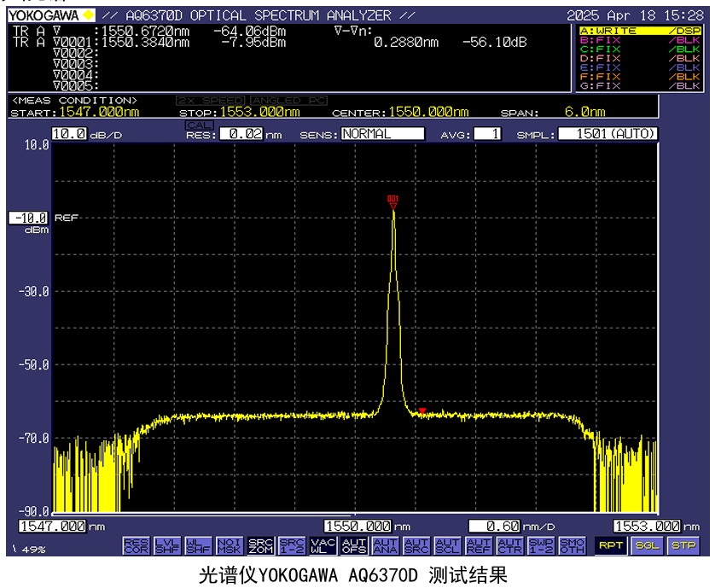Click the AVG count field
The image size is (721, 588).
pyautogui.click(x=487, y=134)
